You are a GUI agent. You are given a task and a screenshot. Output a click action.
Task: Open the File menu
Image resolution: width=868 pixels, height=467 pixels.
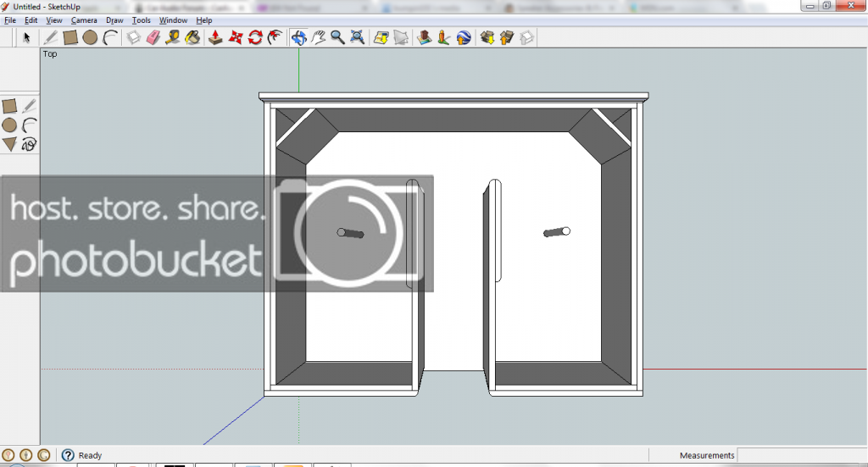[10, 20]
